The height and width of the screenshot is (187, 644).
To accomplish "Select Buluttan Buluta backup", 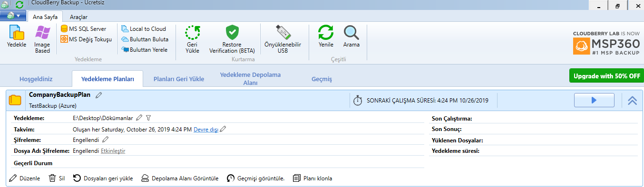I will [x=145, y=39].
